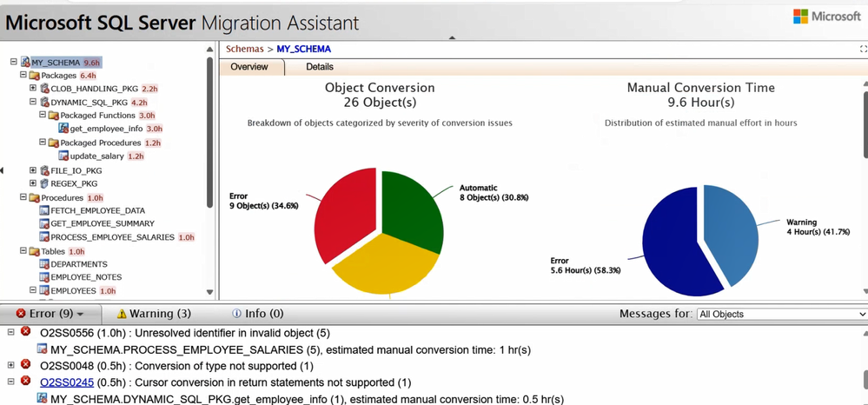Expand the FILE_IO_PKG node
Viewport: 868px width, 405px height.
(x=33, y=170)
